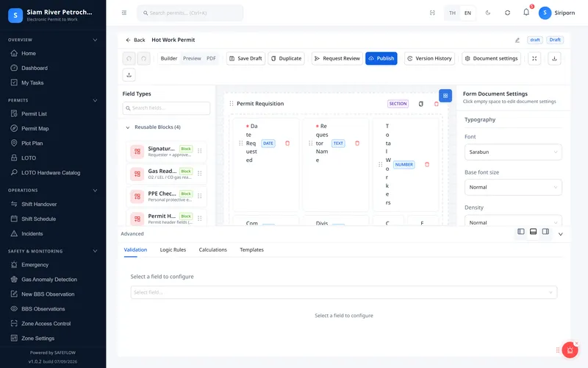
Task: Edit the Hot Work Permit title
Action: (x=517, y=40)
